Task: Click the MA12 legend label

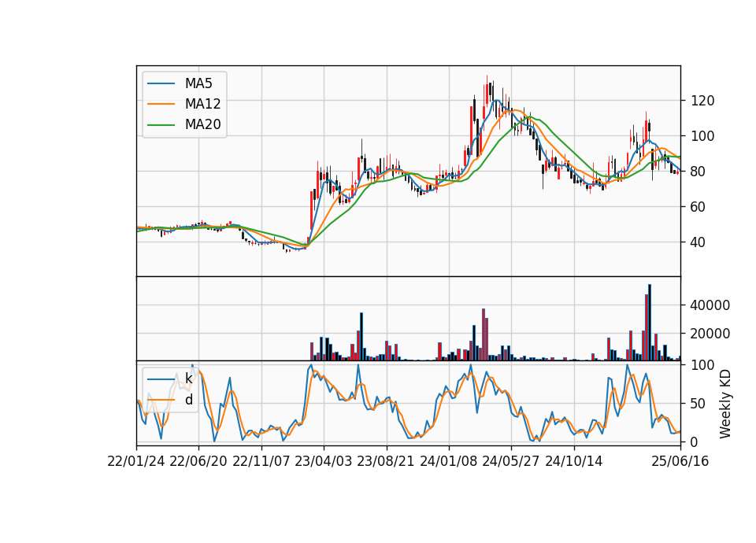Action: coord(202,104)
